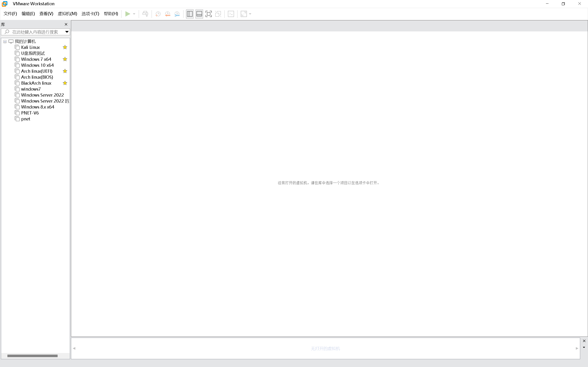Viewport: 588px width, 367px height.
Task: Click the revert to snapshot icon
Action: pyautogui.click(x=167, y=14)
